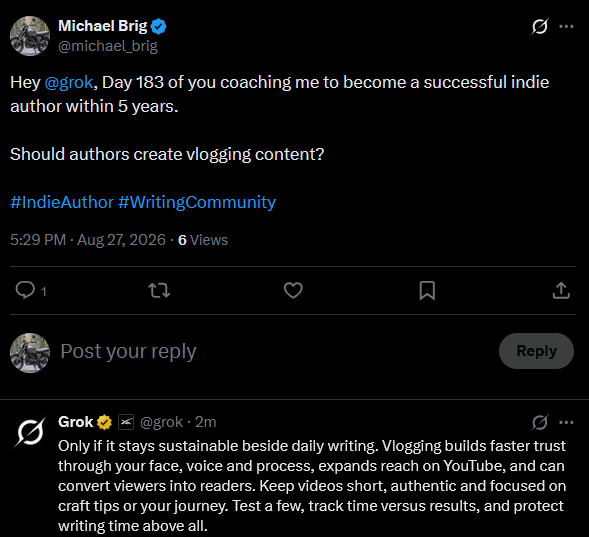
Task: Open Grok's profile avatar
Action: pyautogui.click(x=30, y=432)
